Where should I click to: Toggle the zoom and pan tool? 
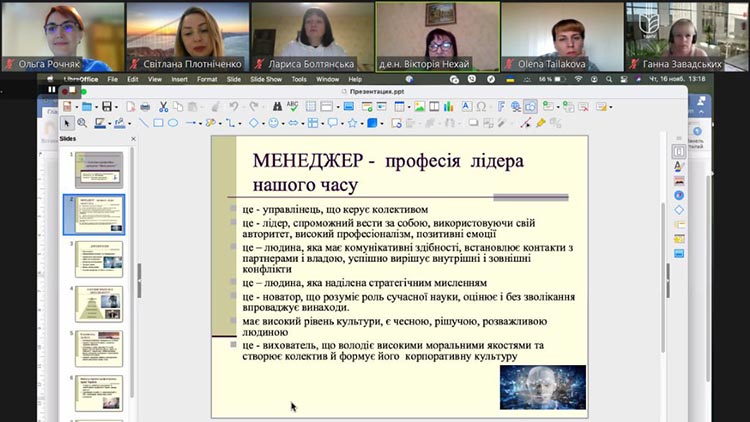pyautogui.click(x=82, y=123)
